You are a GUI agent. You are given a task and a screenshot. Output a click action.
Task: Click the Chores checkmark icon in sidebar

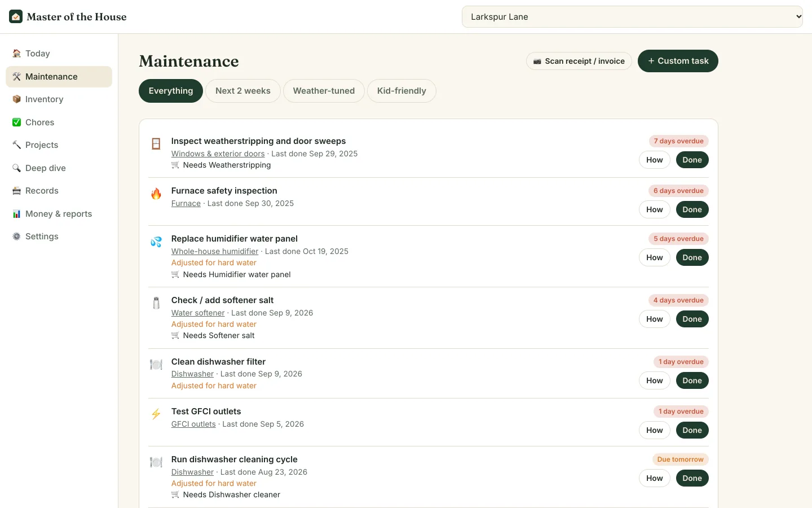point(16,122)
